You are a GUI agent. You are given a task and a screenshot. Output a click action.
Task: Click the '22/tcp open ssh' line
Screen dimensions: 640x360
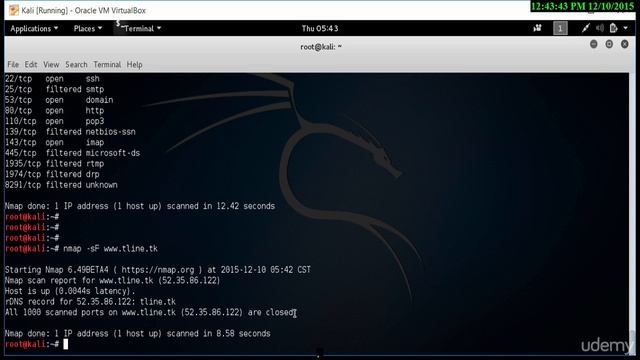pyautogui.click(x=52, y=79)
